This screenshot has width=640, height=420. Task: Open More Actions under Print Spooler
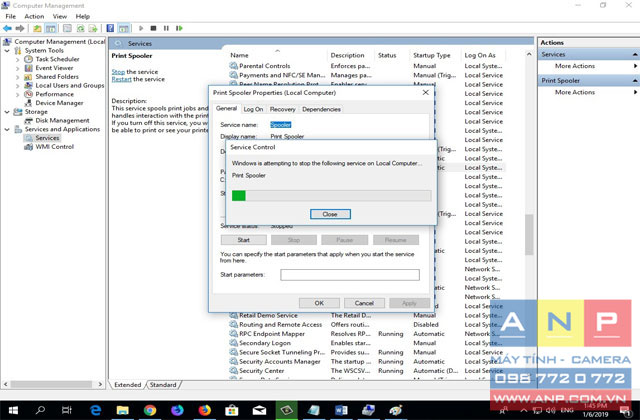coord(575,92)
